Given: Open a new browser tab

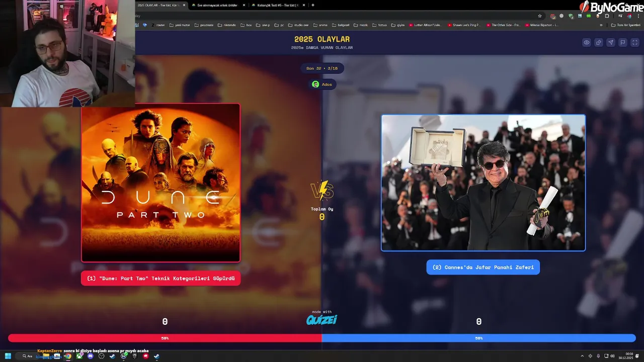Looking at the screenshot, I should tap(313, 5).
